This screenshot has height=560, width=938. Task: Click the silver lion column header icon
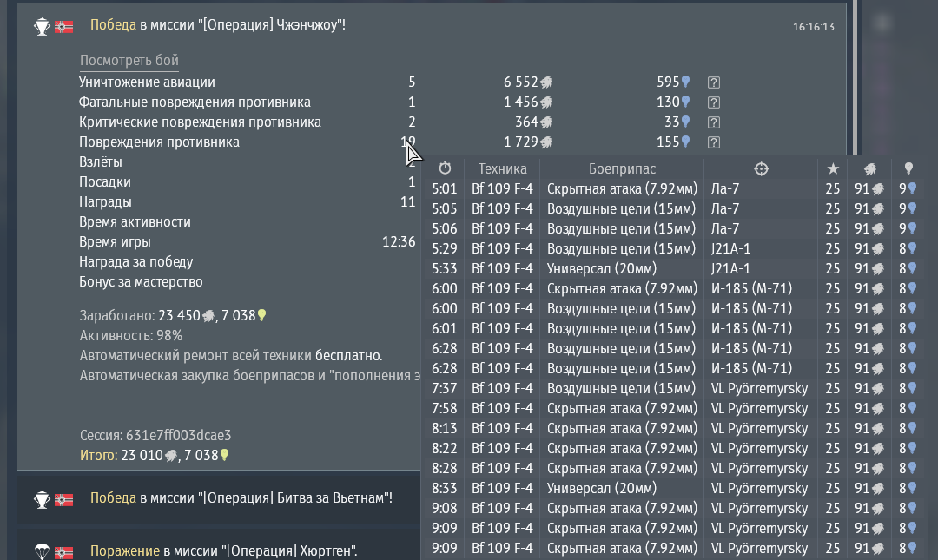click(x=869, y=168)
